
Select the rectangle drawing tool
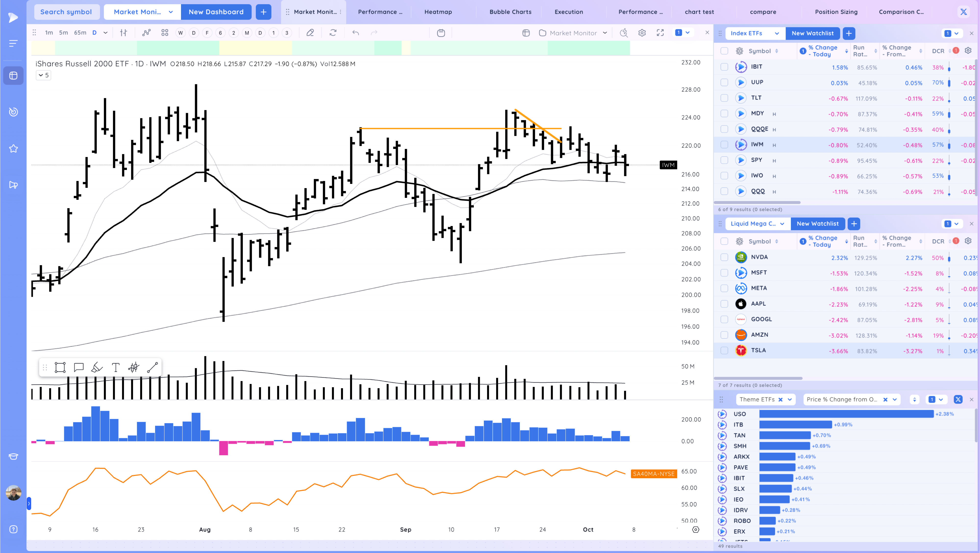pos(60,367)
